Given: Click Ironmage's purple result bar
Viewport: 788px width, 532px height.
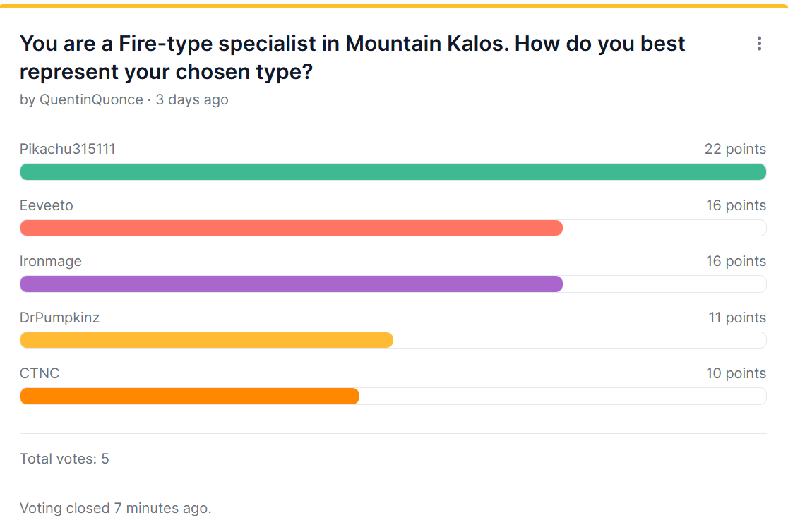Looking at the screenshot, I should click(291, 284).
